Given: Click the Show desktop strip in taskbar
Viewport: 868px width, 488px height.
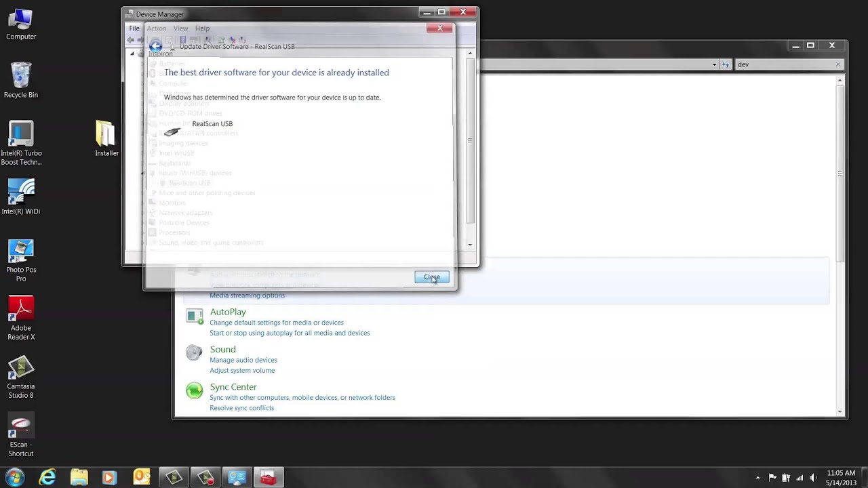Looking at the screenshot, I should 863,478.
